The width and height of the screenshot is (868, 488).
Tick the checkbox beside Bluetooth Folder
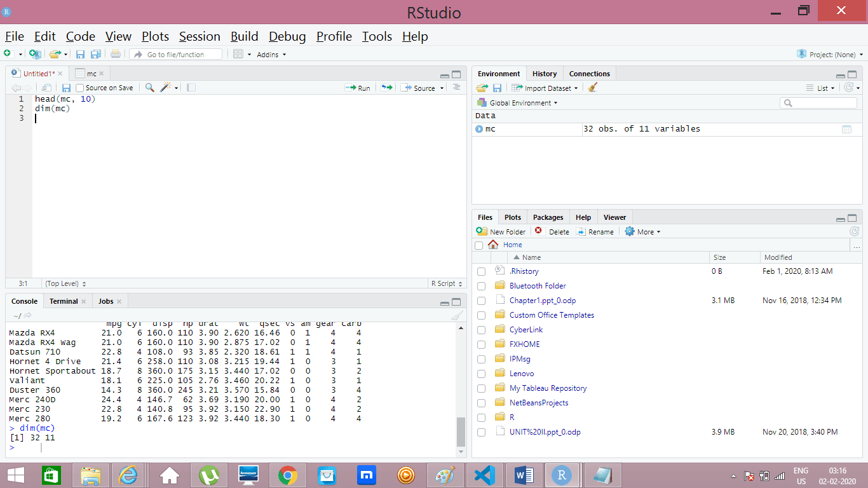pos(481,286)
